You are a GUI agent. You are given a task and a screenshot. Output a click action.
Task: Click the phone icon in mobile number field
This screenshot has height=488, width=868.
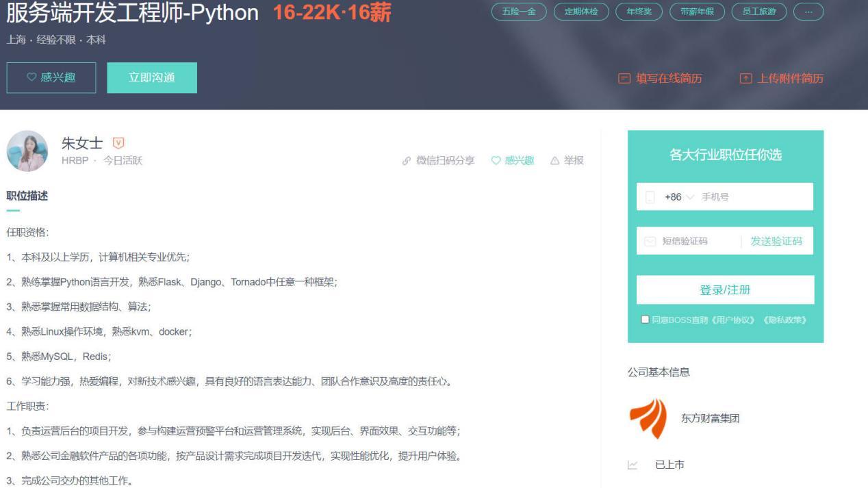[x=650, y=196]
